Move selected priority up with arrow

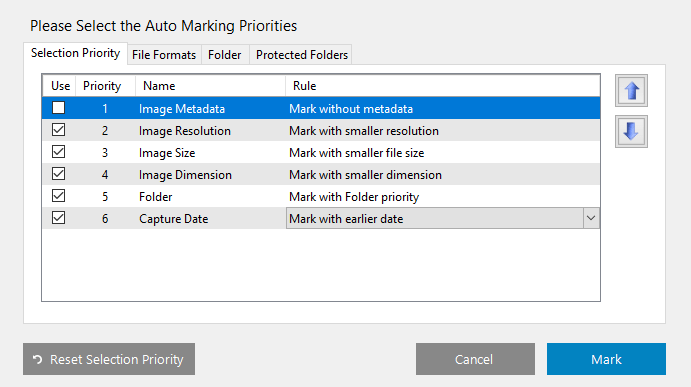pos(631,91)
